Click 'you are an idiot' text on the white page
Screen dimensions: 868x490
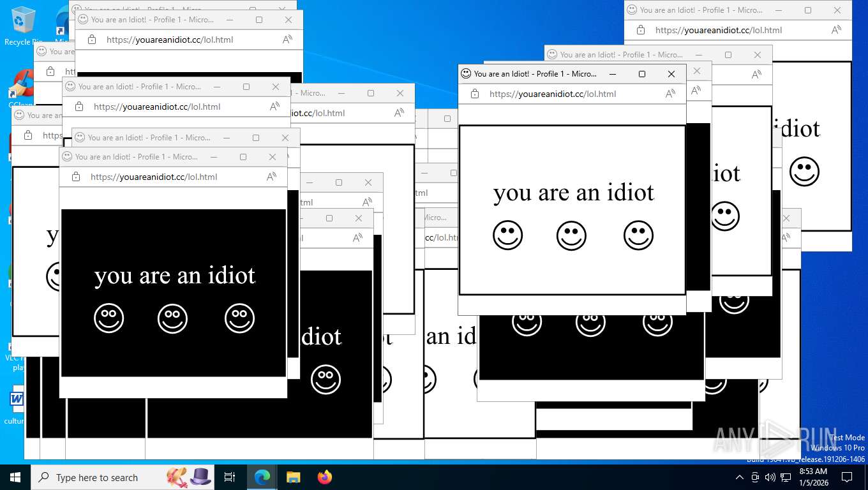pos(574,193)
